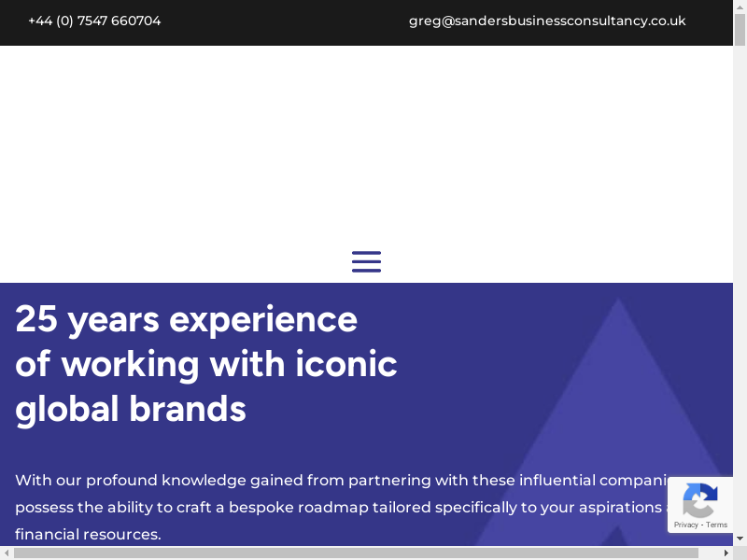
Task: Click the horizontal scrollbar left arrow
Action: tap(7, 553)
